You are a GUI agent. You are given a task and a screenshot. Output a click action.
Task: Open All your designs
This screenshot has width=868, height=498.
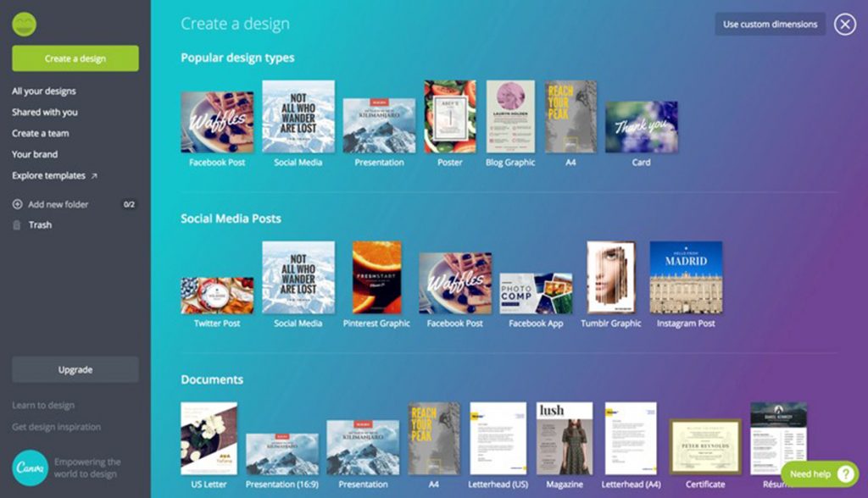coord(44,91)
